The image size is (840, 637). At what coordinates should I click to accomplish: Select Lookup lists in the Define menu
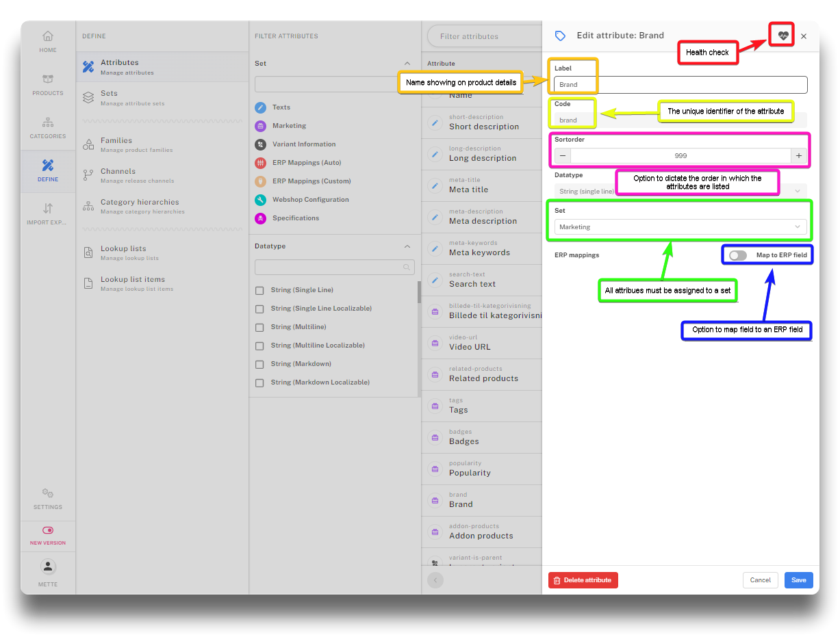(123, 252)
